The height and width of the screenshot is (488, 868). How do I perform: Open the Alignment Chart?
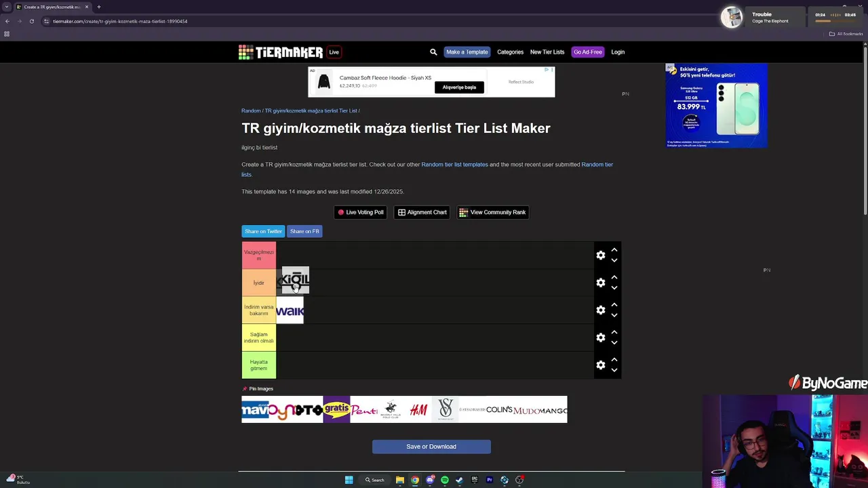(422, 212)
